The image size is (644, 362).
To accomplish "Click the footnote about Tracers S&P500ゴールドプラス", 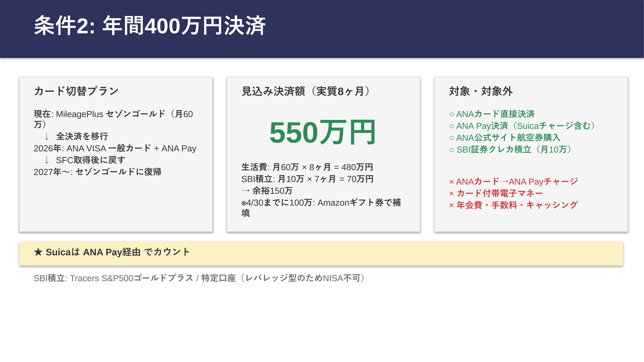I will tap(199, 278).
